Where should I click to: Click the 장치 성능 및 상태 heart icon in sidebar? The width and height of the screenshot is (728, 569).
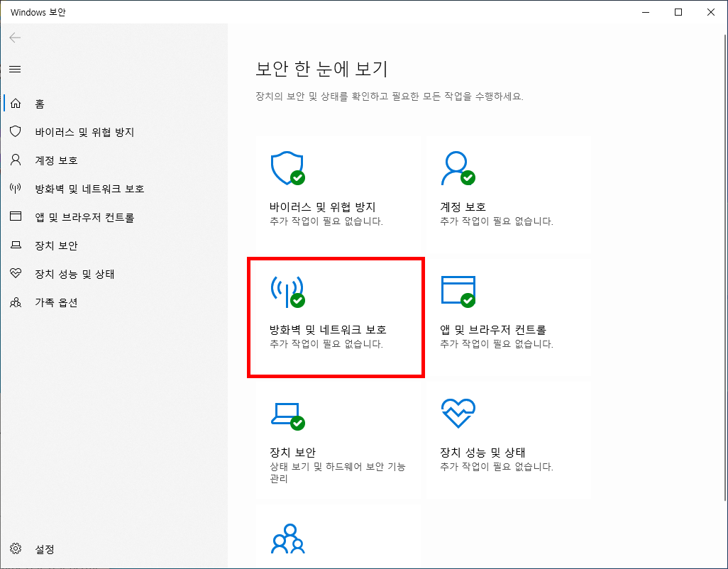point(15,273)
